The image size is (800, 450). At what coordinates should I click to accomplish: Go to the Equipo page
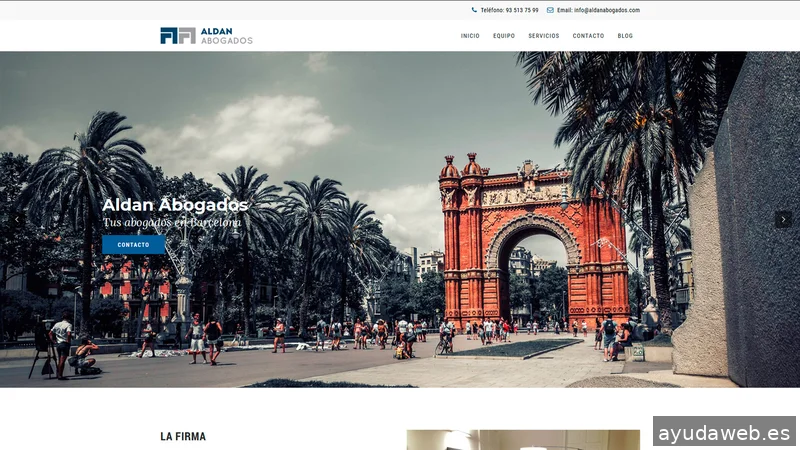pyautogui.click(x=504, y=36)
